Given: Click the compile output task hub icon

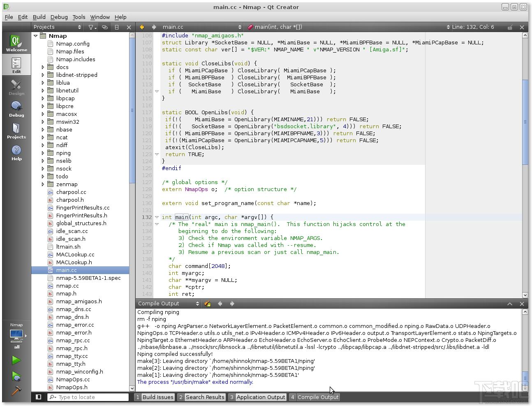Looking at the screenshot, I should click(x=208, y=304).
